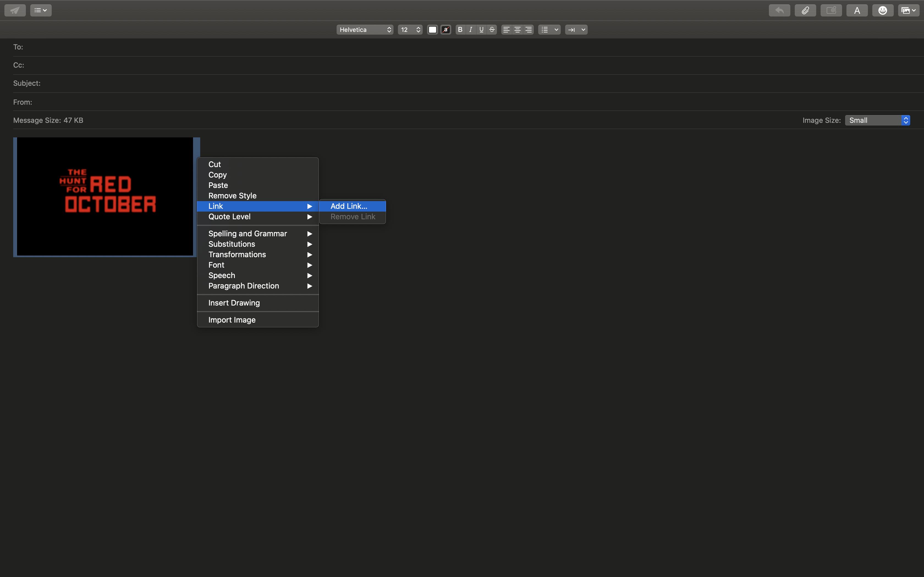Toggle strikethrough formatting
The image size is (924, 577).
coord(492,30)
